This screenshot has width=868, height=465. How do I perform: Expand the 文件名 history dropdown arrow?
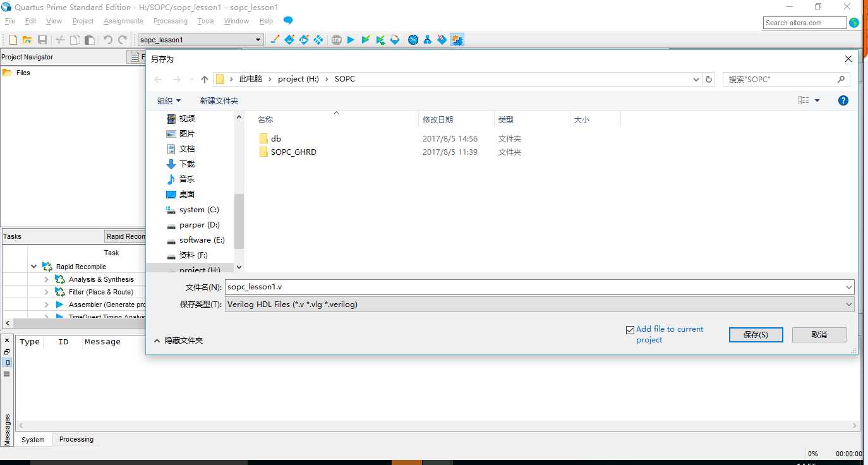click(x=848, y=287)
